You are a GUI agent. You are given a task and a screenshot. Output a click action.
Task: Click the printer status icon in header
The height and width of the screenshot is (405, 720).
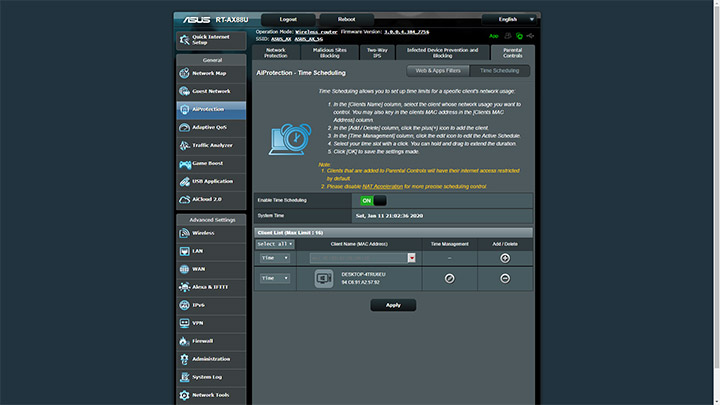[507, 36]
